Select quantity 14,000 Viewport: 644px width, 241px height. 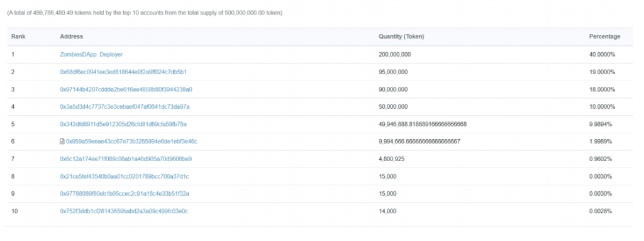387,211
